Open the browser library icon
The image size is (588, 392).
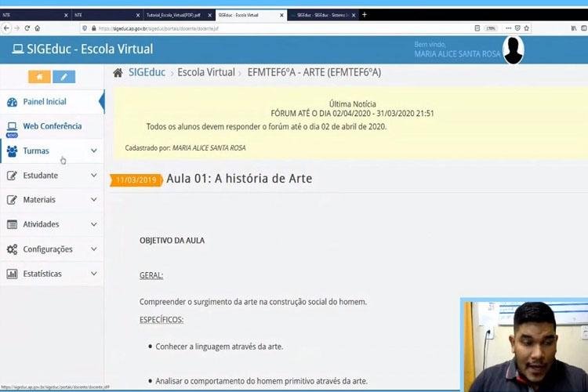(574, 28)
